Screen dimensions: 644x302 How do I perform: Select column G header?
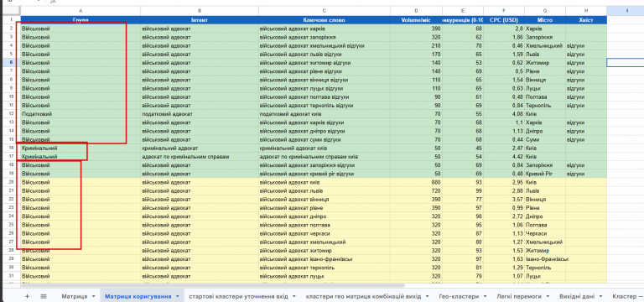545,11
